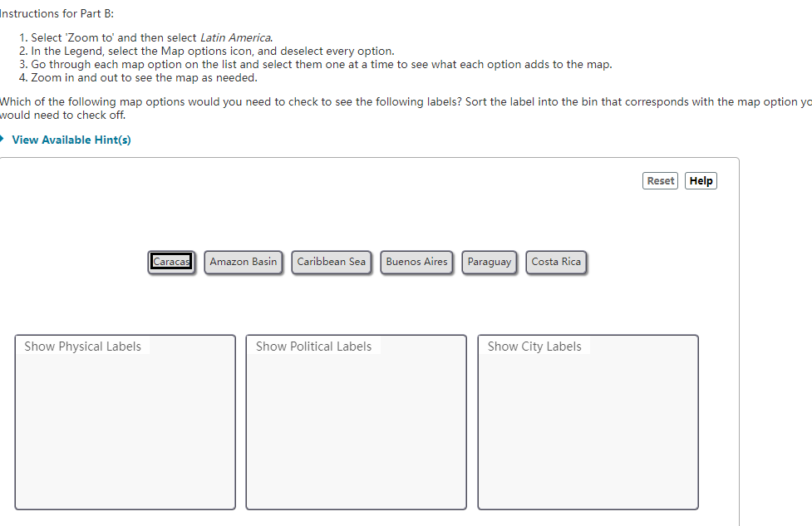The image size is (812, 526).
Task: Open the Help dialog
Action: tap(700, 180)
